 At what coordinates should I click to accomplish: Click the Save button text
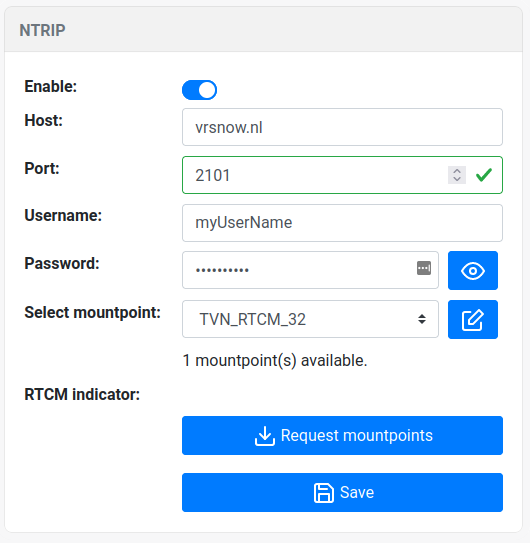[357, 492]
